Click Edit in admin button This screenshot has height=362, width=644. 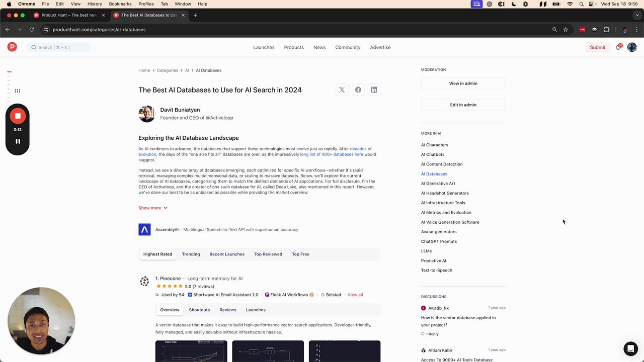(x=463, y=105)
